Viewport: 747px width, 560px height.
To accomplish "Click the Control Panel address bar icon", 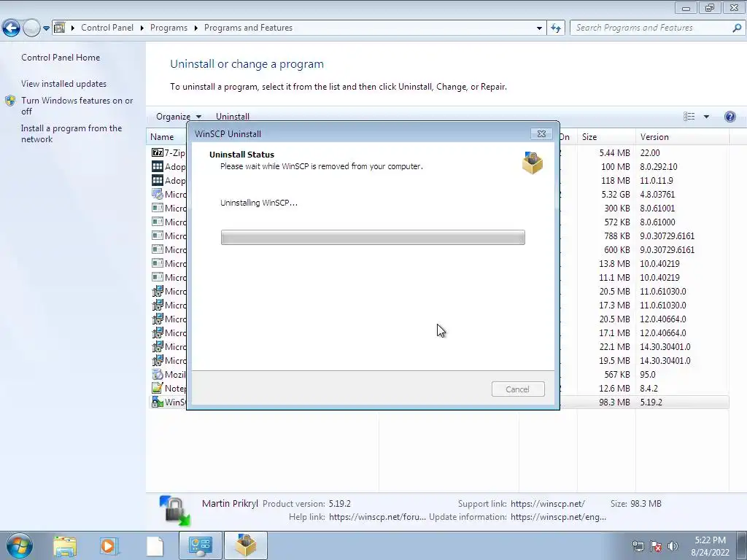I will click(60, 28).
